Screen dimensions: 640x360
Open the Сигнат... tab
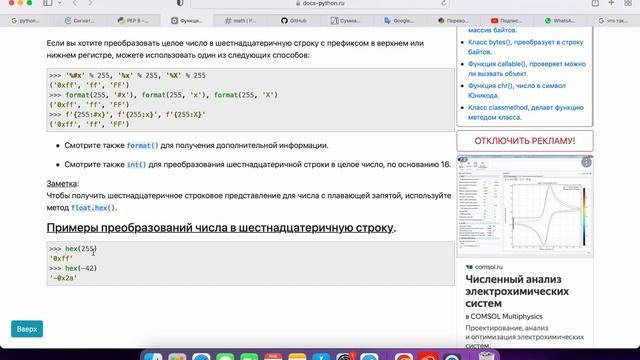pos(80,20)
